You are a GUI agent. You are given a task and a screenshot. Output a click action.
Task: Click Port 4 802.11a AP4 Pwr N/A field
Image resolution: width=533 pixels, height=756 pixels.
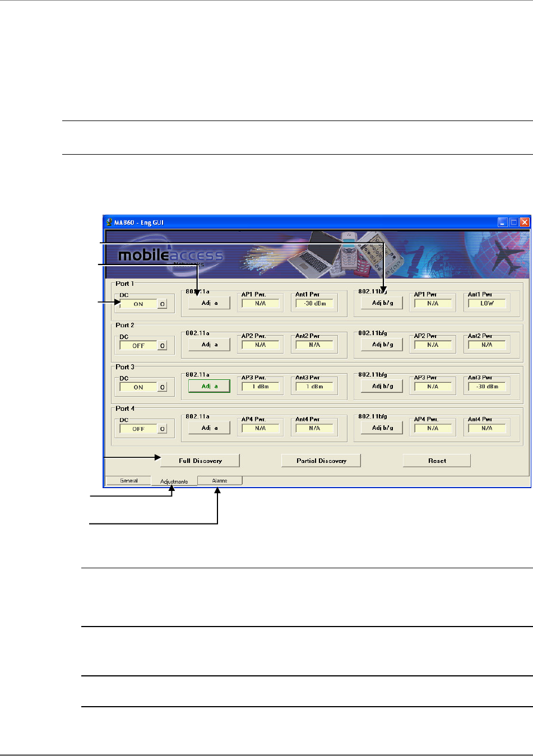(x=261, y=428)
